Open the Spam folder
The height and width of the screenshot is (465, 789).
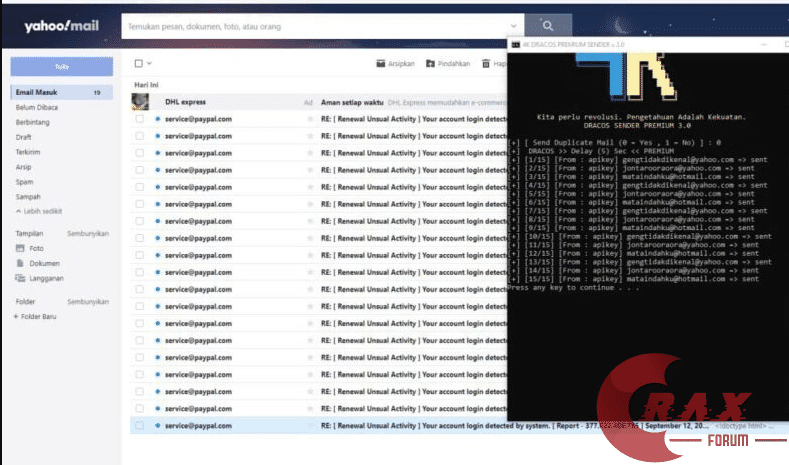pos(24,182)
